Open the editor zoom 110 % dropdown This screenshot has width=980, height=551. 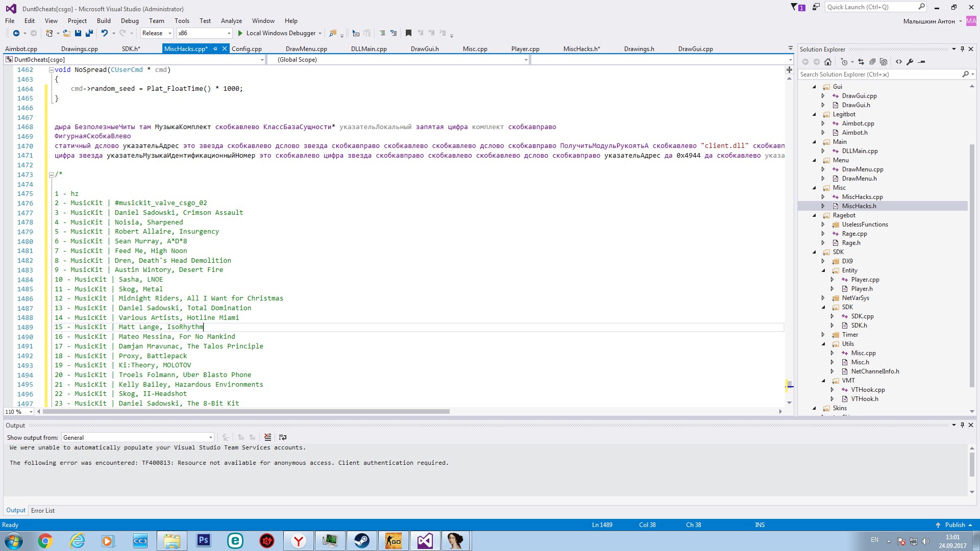coord(19,412)
